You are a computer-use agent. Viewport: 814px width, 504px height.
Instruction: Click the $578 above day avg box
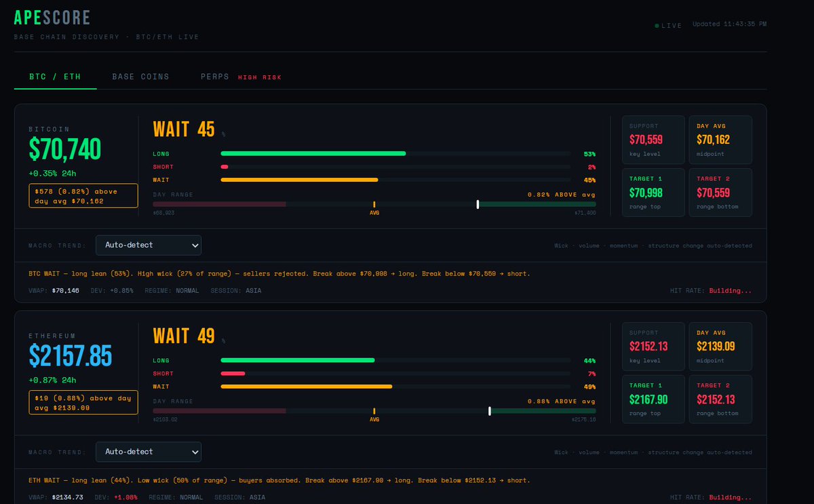click(83, 195)
